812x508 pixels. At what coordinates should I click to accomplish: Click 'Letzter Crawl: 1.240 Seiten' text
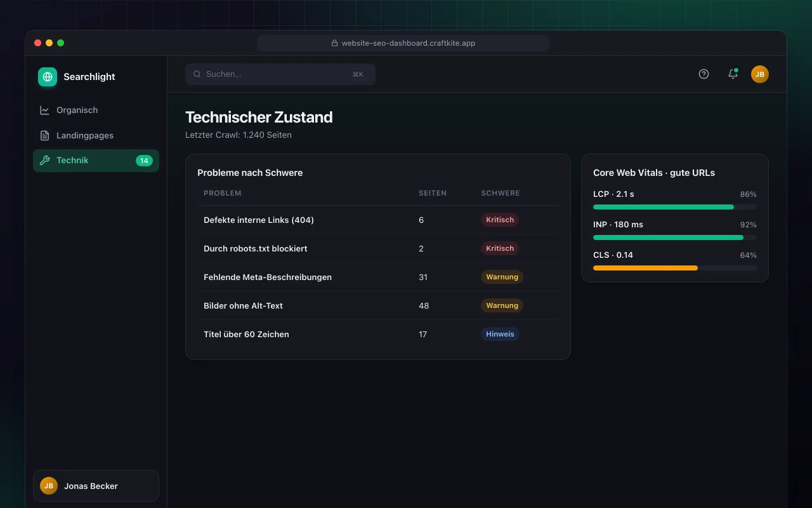(239, 135)
